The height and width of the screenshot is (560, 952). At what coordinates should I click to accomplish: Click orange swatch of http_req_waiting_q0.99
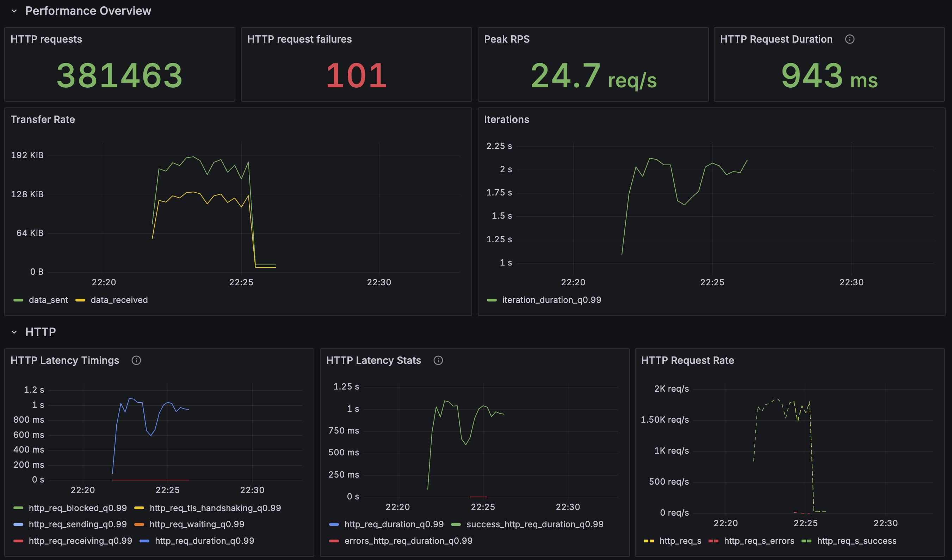139,524
